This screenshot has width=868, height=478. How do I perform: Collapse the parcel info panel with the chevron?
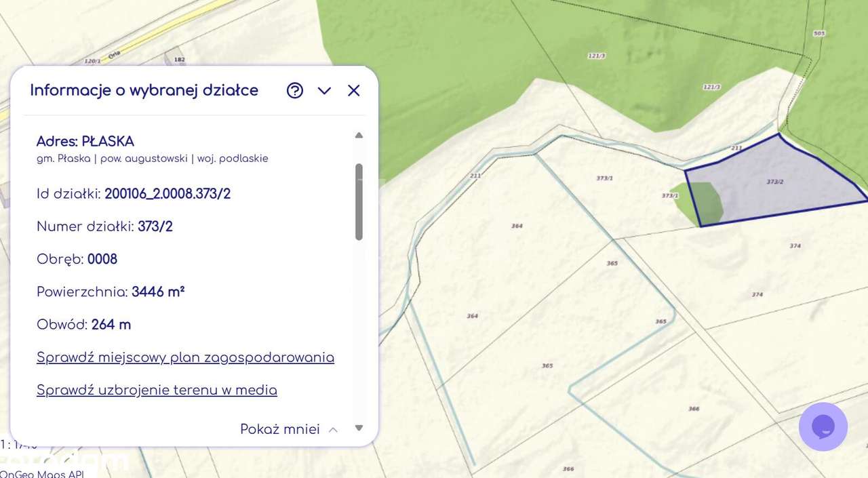click(x=324, y=90)
